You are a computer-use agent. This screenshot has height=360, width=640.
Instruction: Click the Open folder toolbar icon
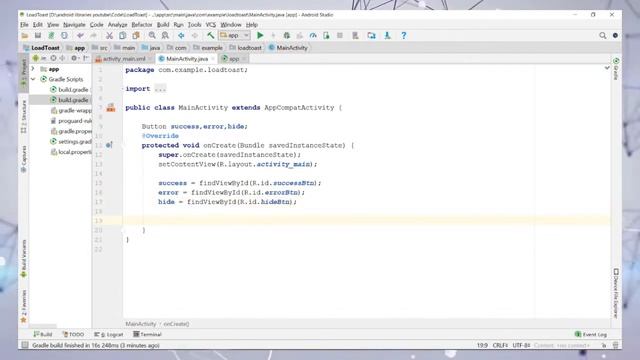tap(25, 36)
